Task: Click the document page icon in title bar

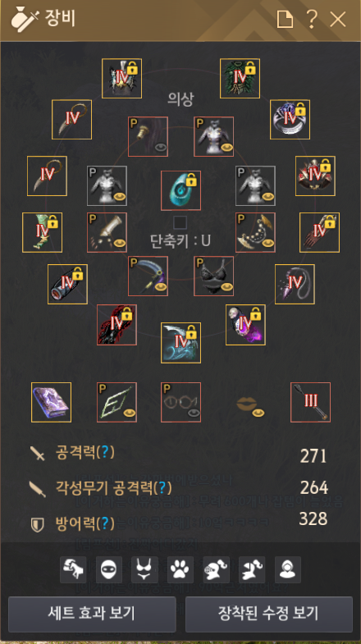Action: point(285,19)
